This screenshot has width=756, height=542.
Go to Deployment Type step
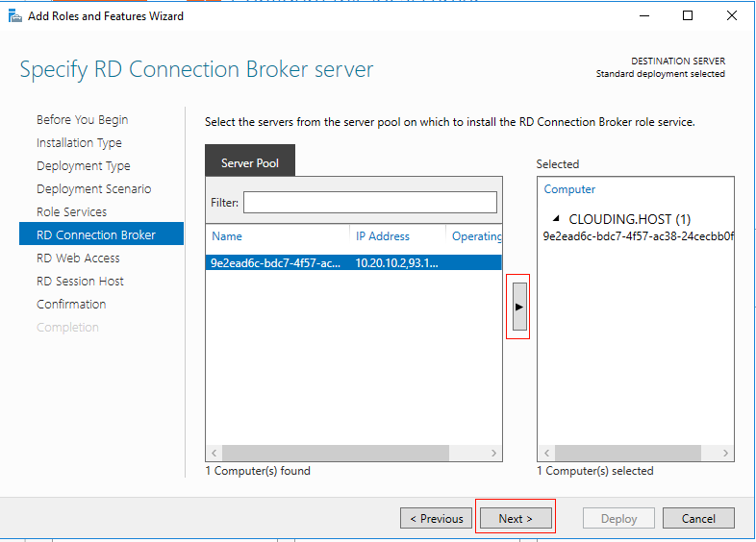[x=84, y=165]
